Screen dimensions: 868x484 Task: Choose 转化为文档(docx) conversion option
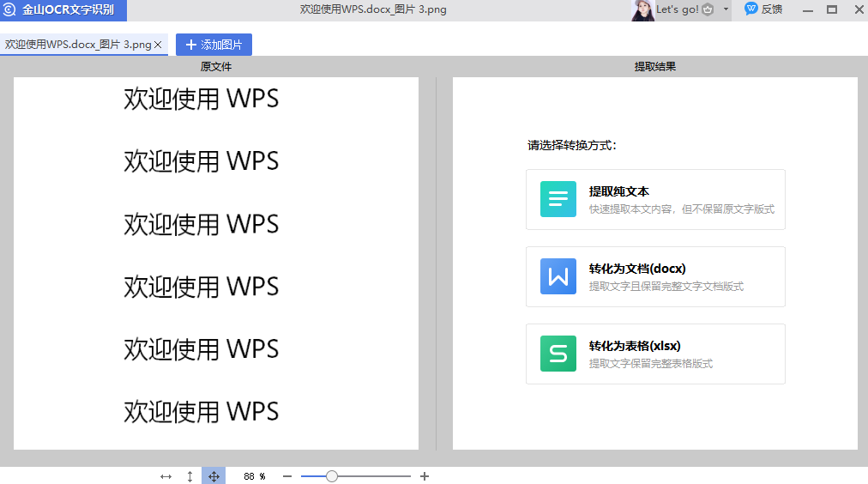tap(655, 276)
